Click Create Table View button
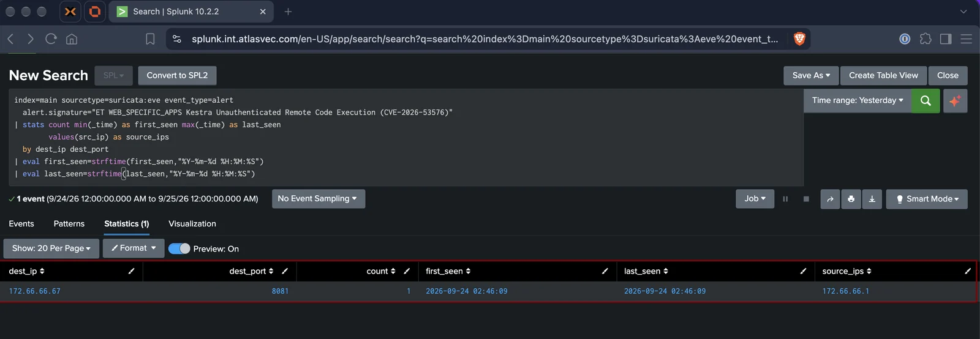The height and width of the screenshot is (339, 980). coord(883,75)
